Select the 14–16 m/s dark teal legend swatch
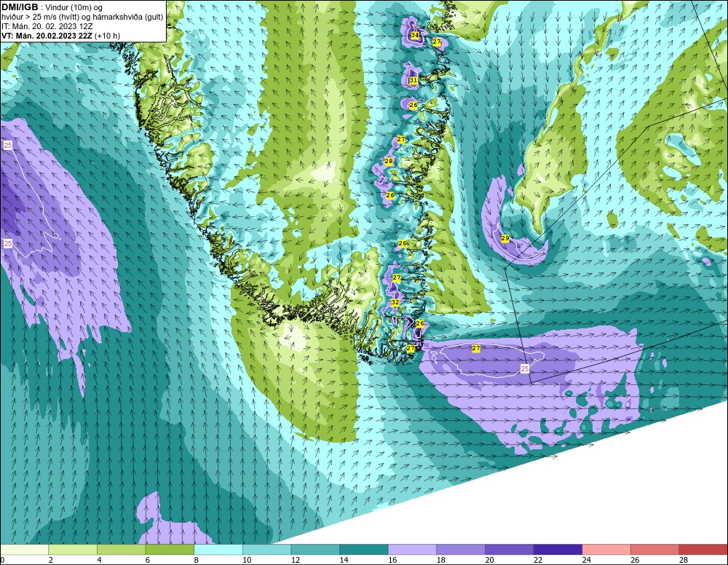 pos(364,550)
